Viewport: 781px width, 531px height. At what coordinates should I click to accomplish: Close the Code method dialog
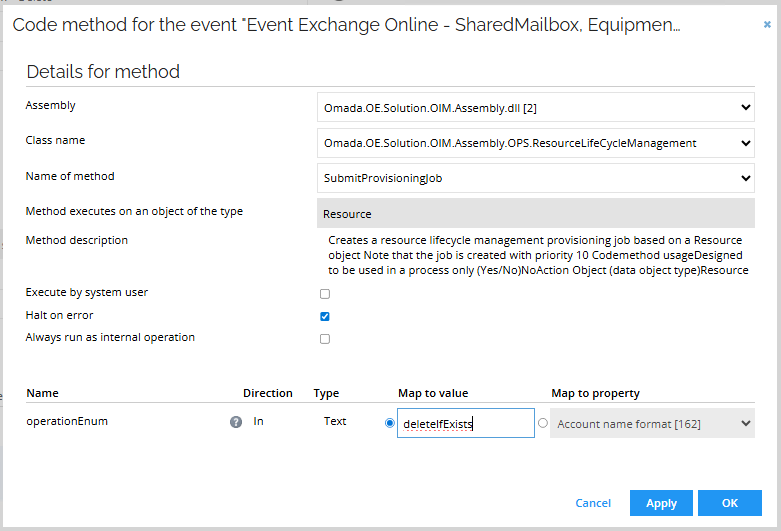tap(767, 24)
